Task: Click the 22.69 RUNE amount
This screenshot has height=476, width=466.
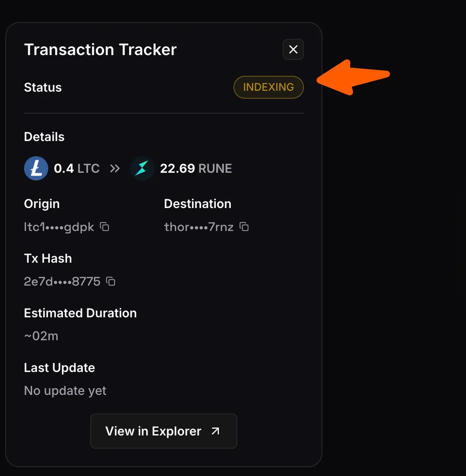Action: tap(196, 168)
